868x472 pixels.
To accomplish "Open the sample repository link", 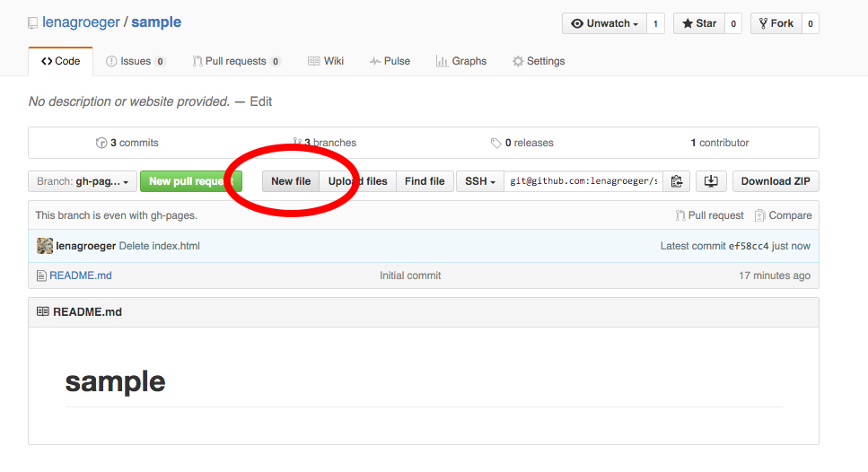I will click(156, 22).
